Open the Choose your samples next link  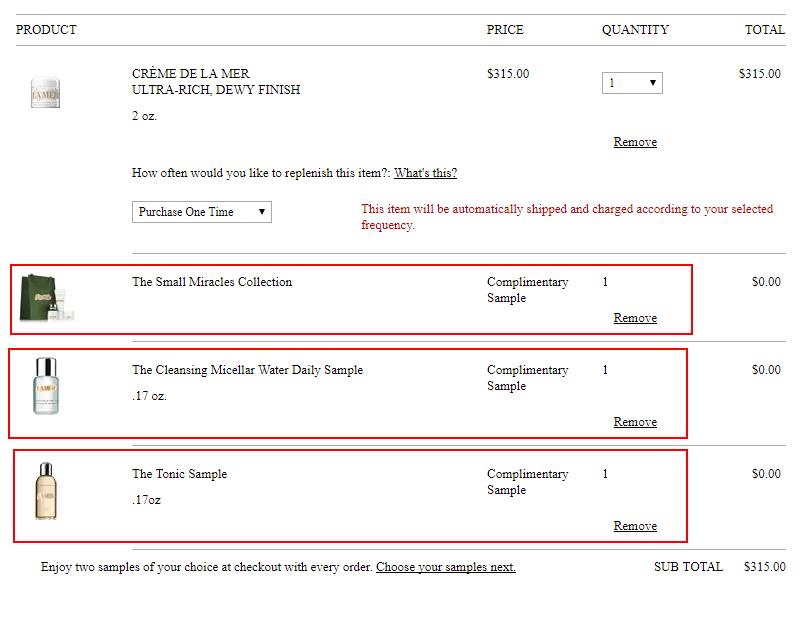446,567
